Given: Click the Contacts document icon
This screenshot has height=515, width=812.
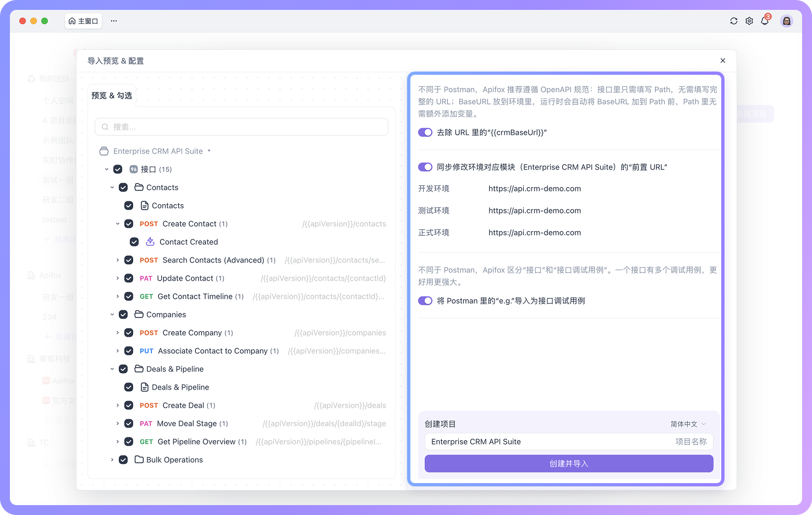Looking at the screenshot, I should coord(145,205).
